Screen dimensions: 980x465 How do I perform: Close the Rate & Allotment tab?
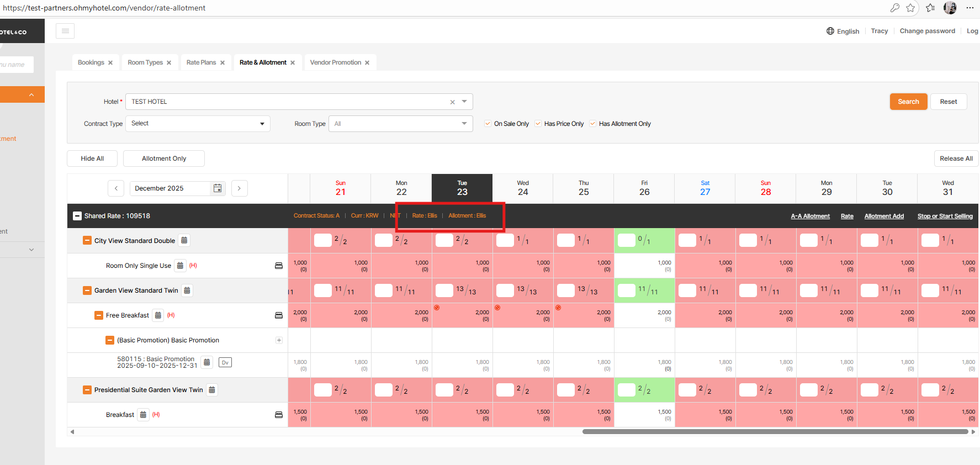point(293,63)
